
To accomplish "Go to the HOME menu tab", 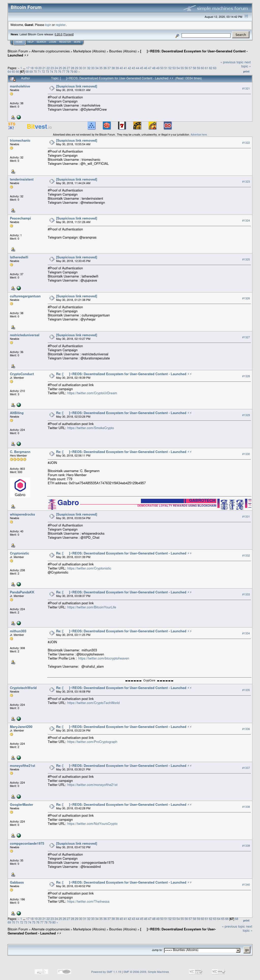I will pos(19,42).
